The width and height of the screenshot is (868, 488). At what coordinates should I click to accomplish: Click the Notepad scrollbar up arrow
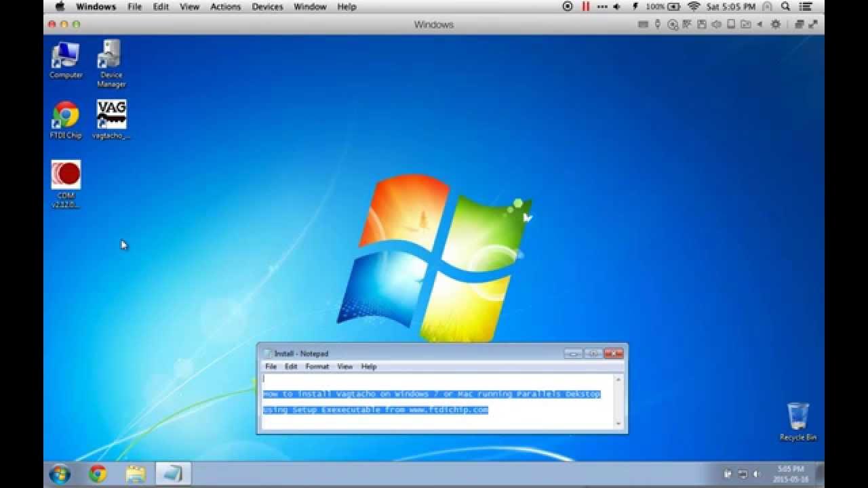pos(618,380)
